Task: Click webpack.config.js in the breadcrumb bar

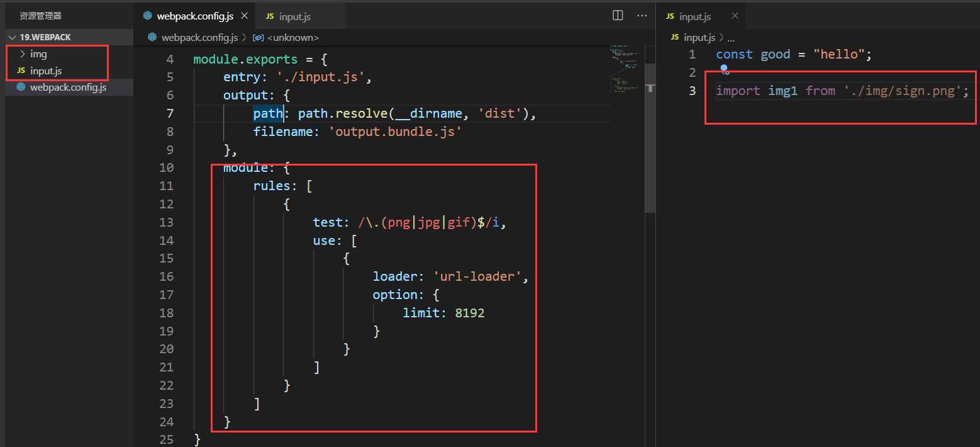Action: click(x=199, y=38)
